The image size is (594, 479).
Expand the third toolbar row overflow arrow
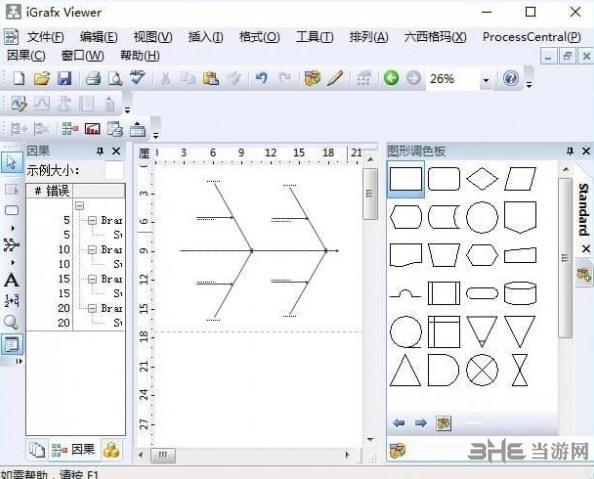coord(156,135)
